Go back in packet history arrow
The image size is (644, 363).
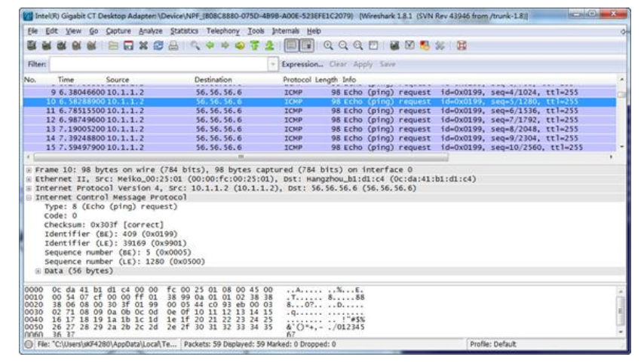(210, 45)
